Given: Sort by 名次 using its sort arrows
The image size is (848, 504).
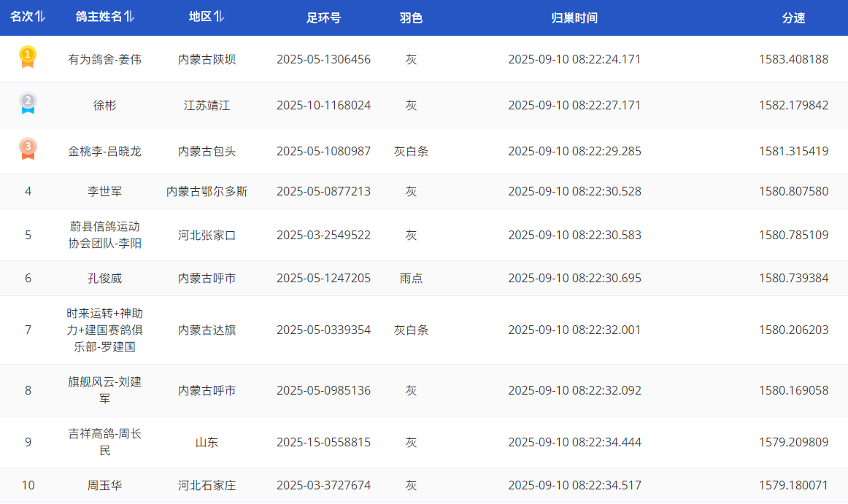Looking at the screenshot, I should (40, 18).
